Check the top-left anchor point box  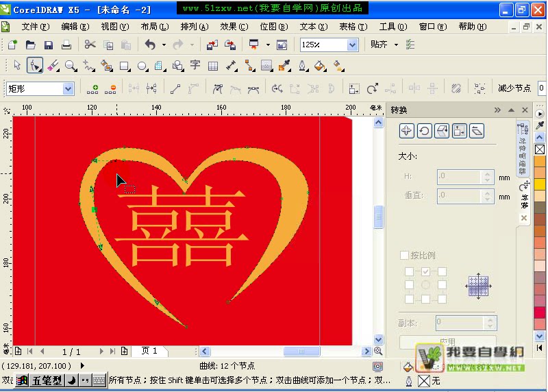click(409, 271)
